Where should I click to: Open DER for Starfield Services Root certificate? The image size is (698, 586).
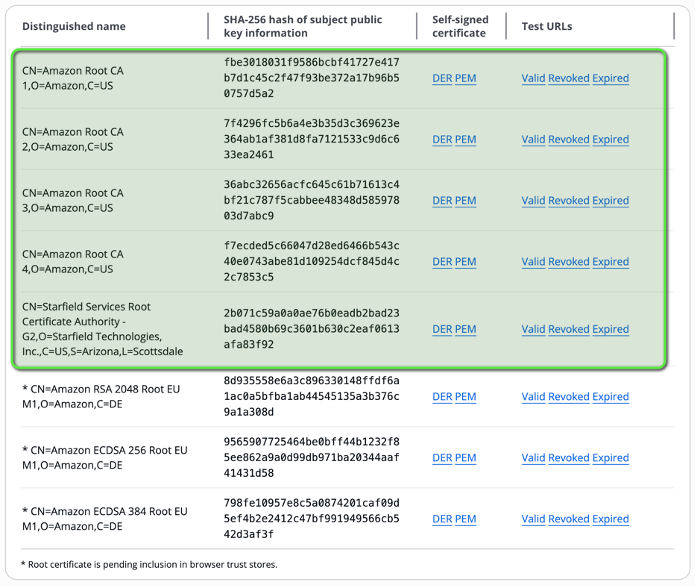[x=444, y=330]
